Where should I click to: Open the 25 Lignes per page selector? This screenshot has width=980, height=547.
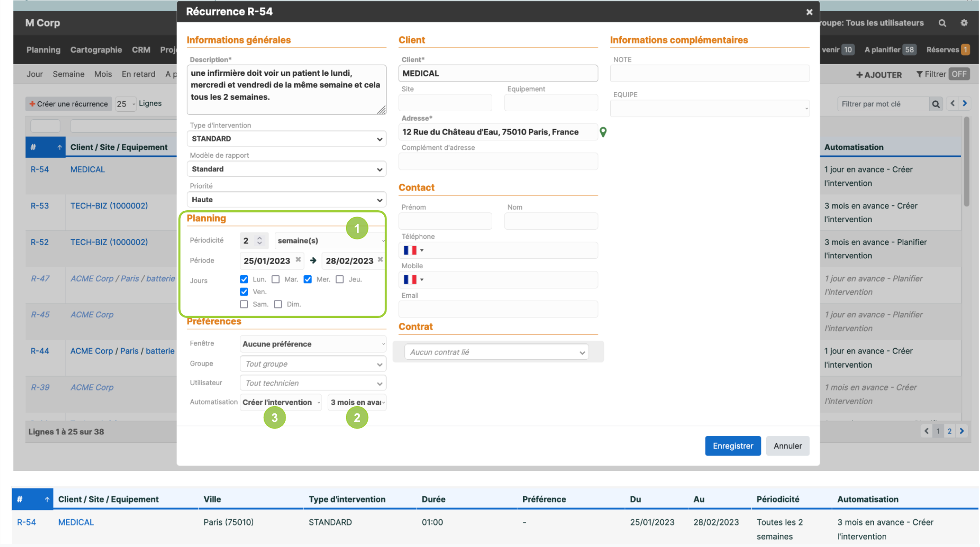(x=126, y=104)
